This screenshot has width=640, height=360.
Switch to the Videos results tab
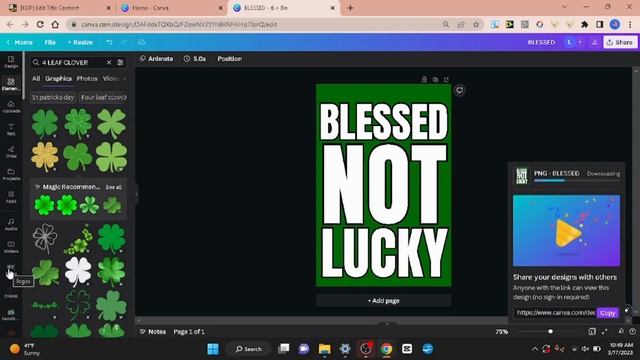point(111,78)
